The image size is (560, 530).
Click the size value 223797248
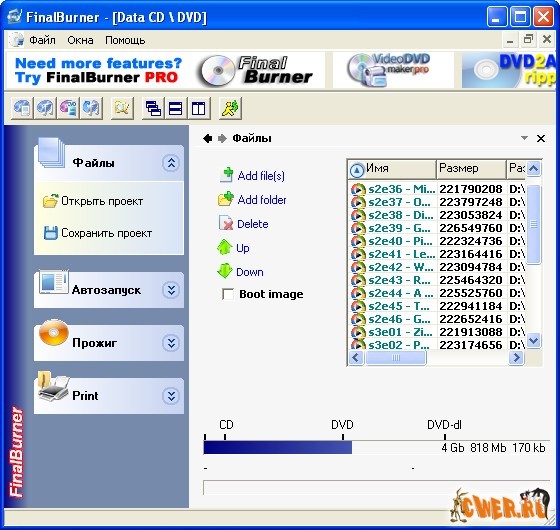tap(471, 202)
